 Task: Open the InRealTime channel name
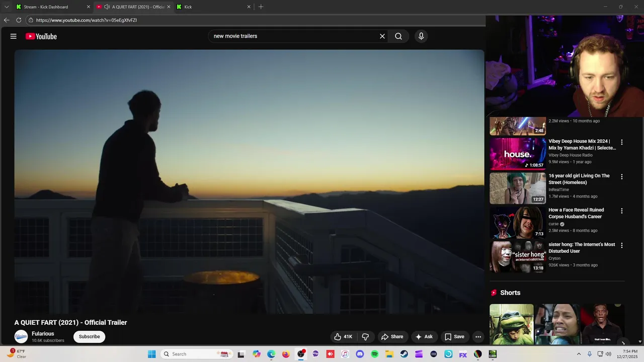[558, 190]
